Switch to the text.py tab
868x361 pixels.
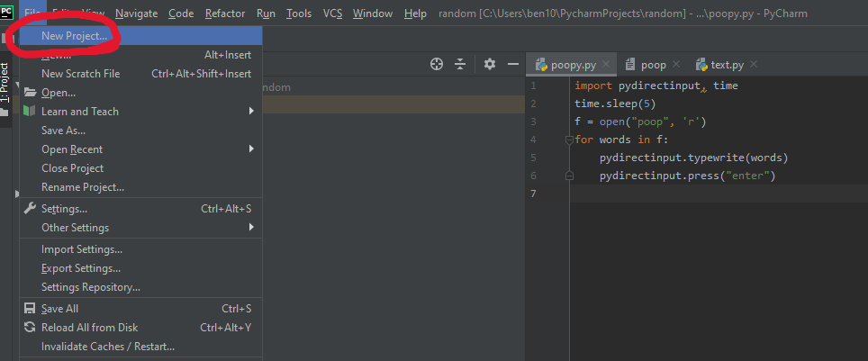727,65
